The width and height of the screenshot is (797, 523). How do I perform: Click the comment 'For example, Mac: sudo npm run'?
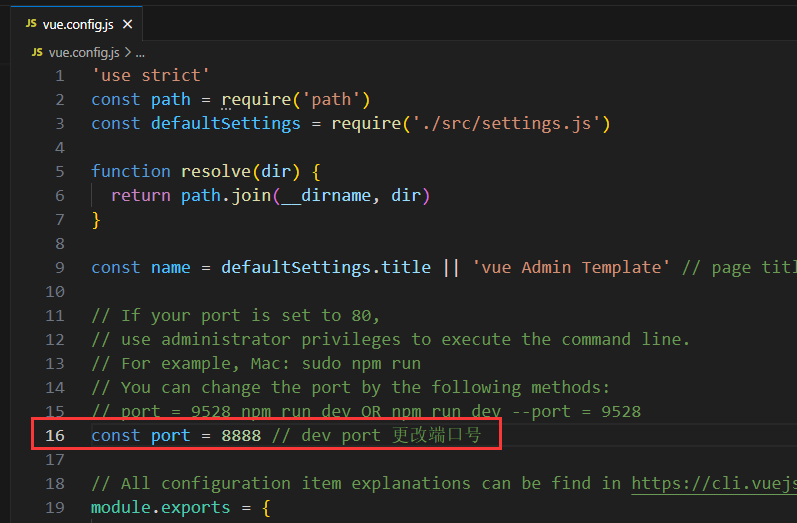(x=256, y=363)
